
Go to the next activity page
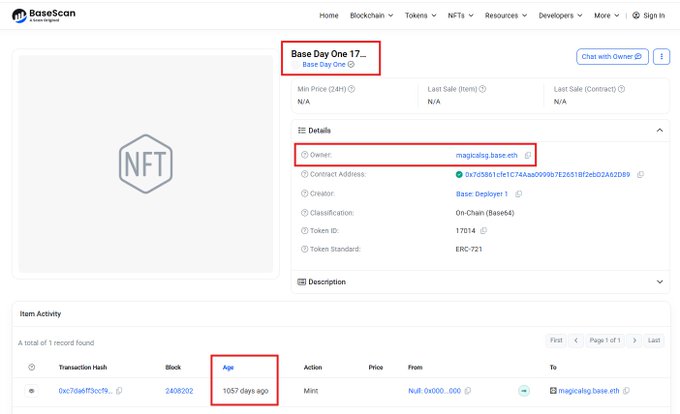[634, 340]
